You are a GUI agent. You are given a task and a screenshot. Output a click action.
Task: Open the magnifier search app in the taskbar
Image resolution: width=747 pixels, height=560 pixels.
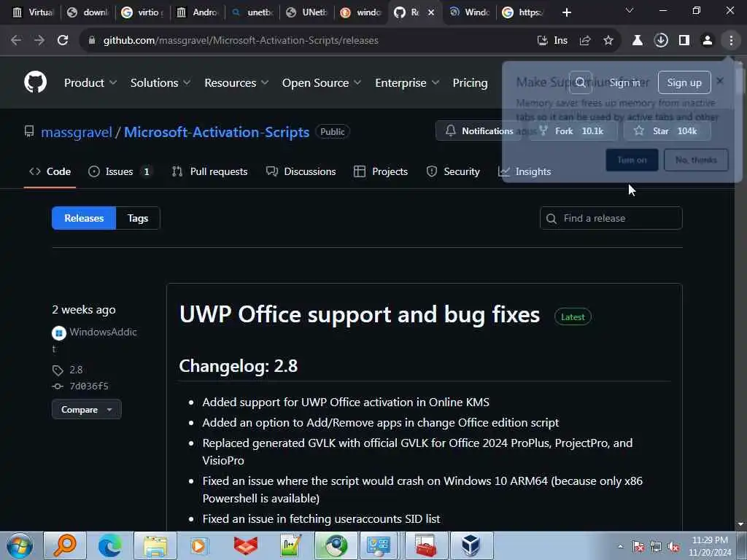65,545
